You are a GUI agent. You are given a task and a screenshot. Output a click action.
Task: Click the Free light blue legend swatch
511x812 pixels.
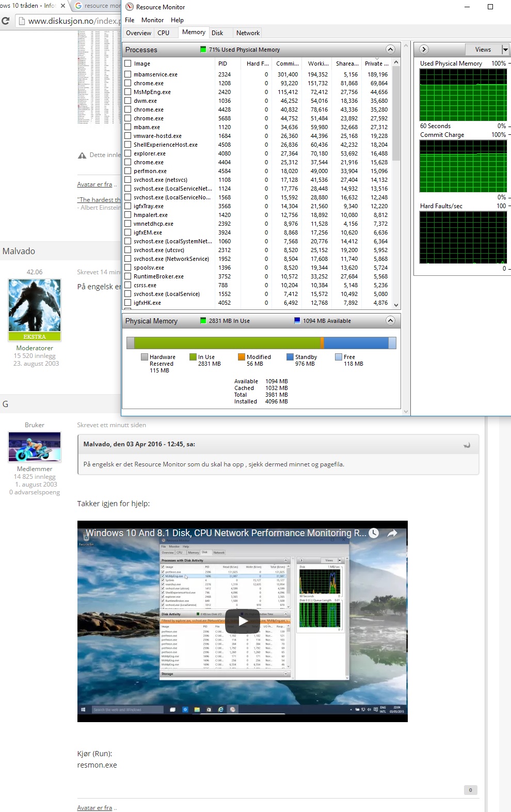pyautogui.click(x=339, y=357)
